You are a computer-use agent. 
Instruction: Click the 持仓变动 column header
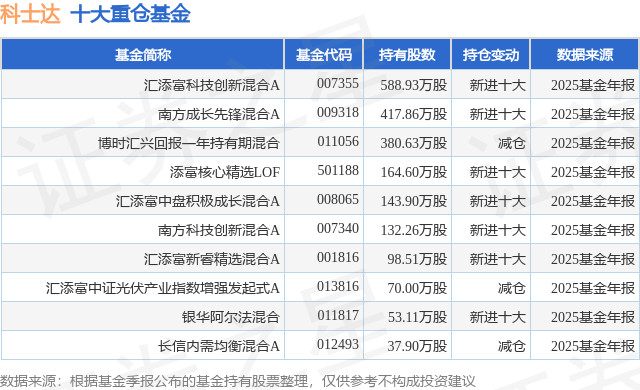pos(491,55)
